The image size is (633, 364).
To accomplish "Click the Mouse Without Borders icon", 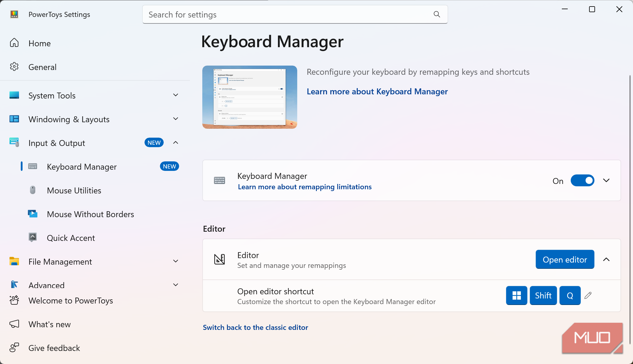I will click(x=33, y=214).
